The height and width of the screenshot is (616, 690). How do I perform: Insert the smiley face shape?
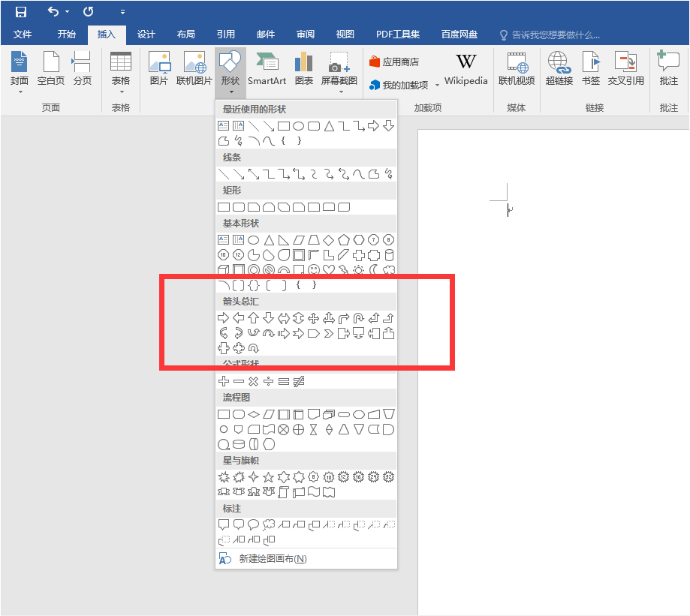(314, 270)
